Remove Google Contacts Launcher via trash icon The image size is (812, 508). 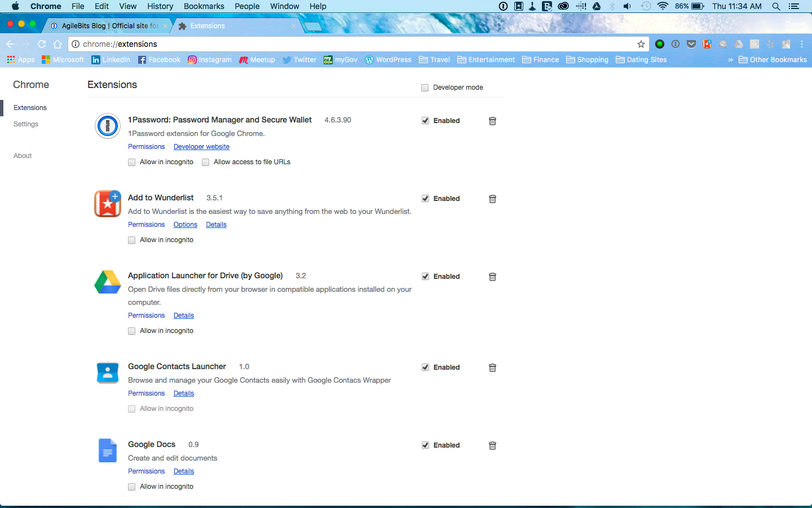492,367
